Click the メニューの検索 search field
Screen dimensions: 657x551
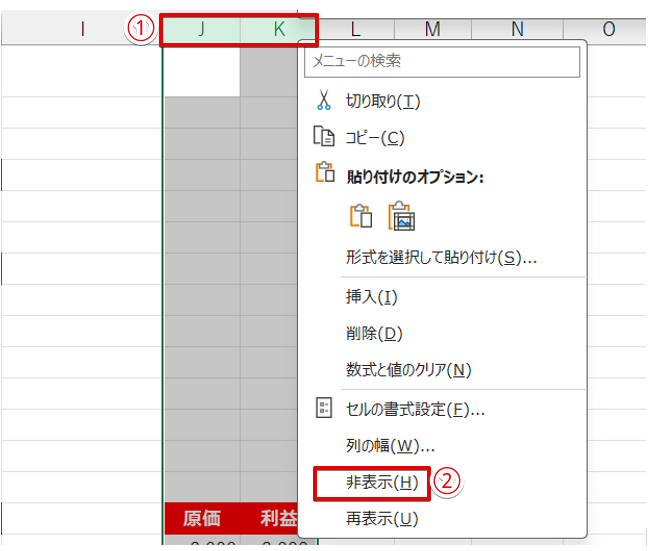(442, 62)
